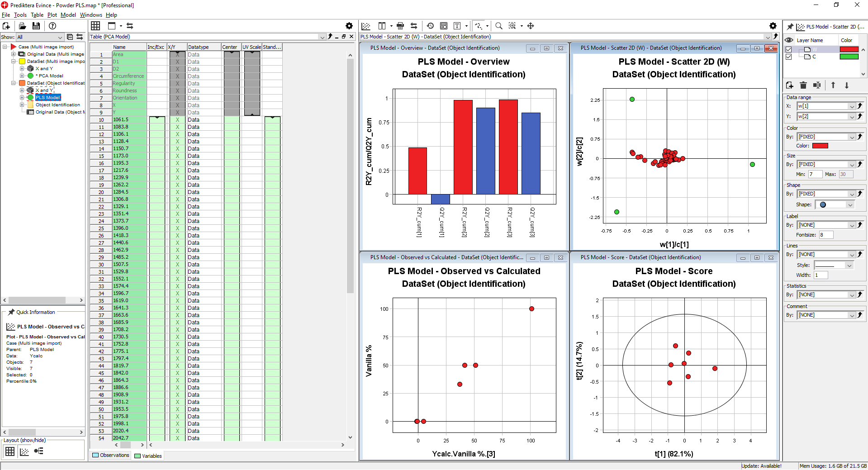Click the save project icon
Image resolution: width=868 pixels, height=470 pixels.
click(x=36, y=26)
